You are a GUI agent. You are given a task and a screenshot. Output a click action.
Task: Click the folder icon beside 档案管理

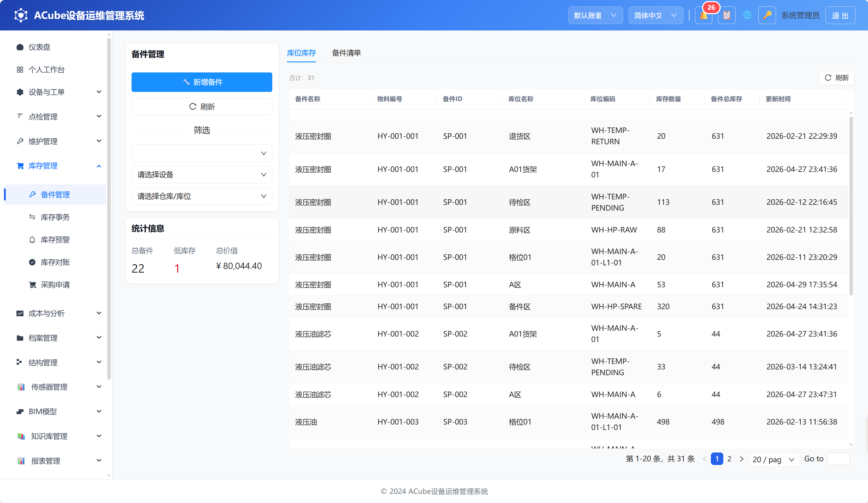click(x=20, y=338)
